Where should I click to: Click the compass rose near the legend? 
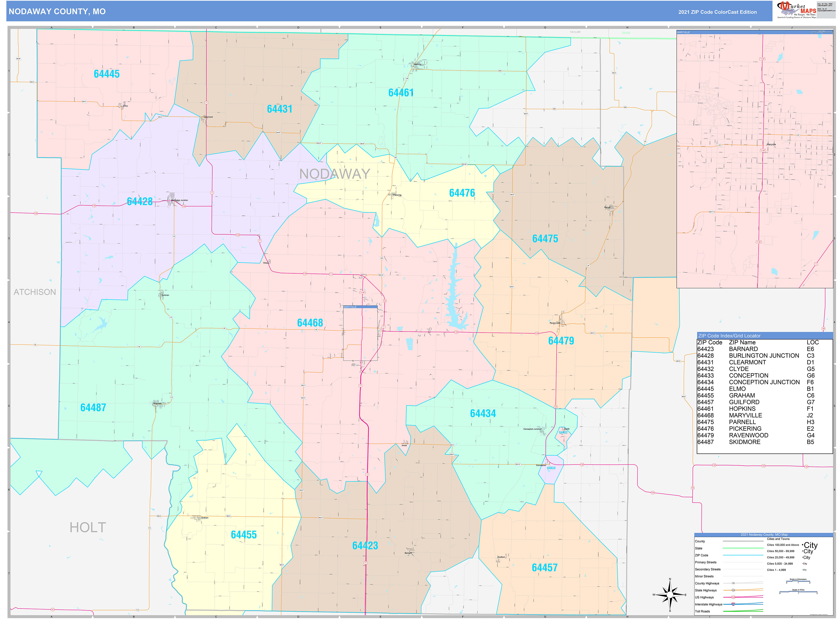[x=670, y=595]
